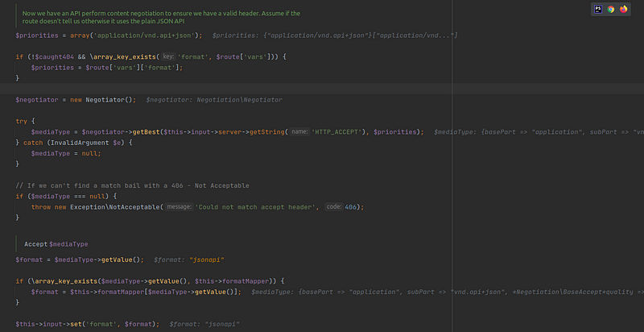Image resolution: width=644 pixels, height=332 pixels.
Task: Click the 'application/vnd.api+json' string in array call
Action: click(144, 35)
